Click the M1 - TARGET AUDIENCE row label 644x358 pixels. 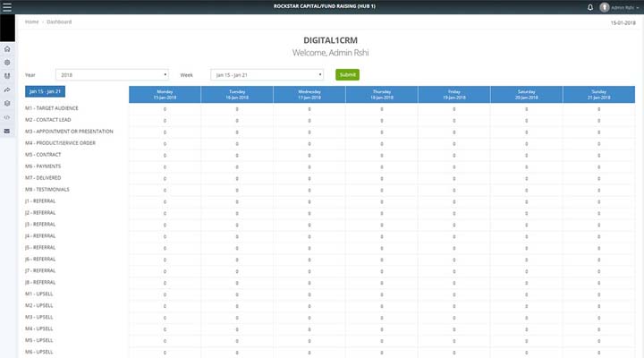[x=51, y=108]
